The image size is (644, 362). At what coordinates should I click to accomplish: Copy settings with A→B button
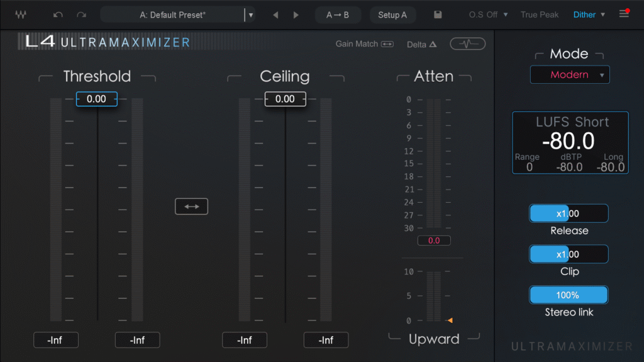pos(338,14)
